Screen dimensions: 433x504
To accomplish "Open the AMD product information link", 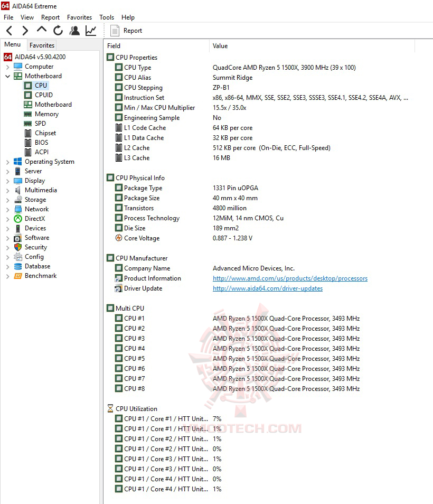I will pos(290,278).
